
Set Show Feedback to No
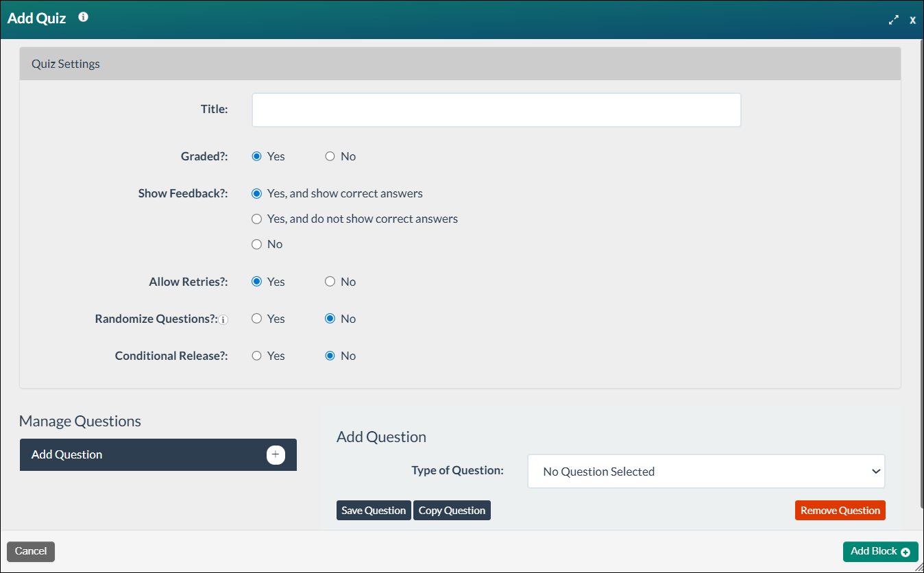[x=256, y=243]
